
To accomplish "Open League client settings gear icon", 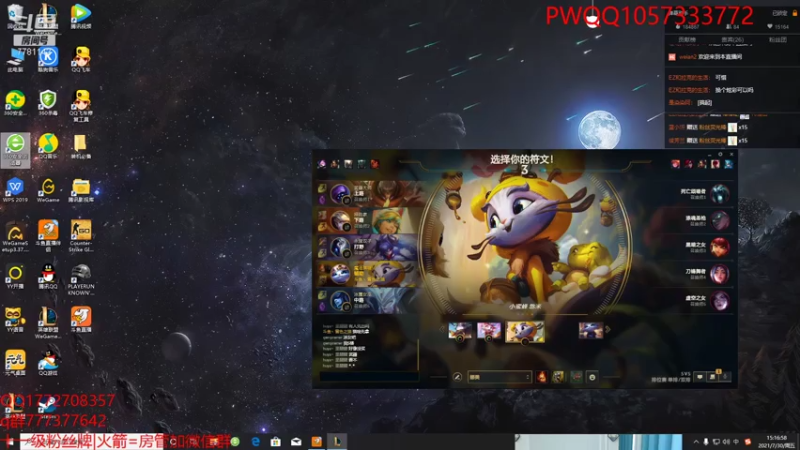I will (x=720, y=154).
